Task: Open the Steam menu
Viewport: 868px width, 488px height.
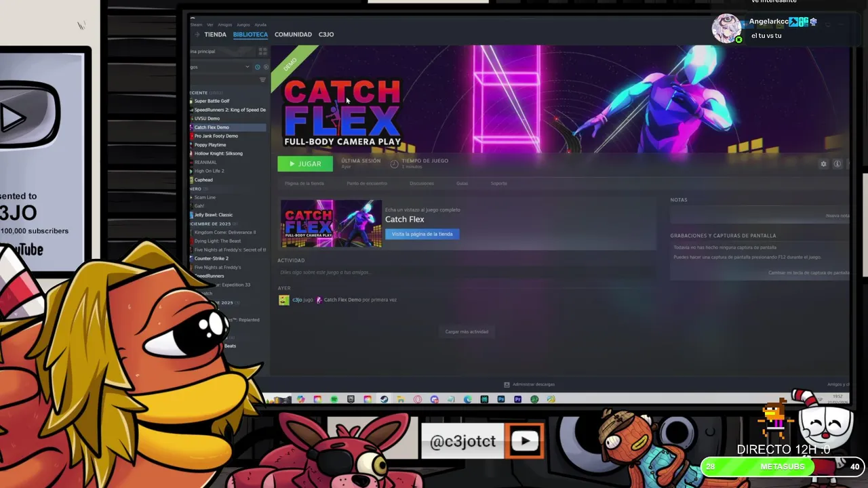Action: click(x=196, y=24)
